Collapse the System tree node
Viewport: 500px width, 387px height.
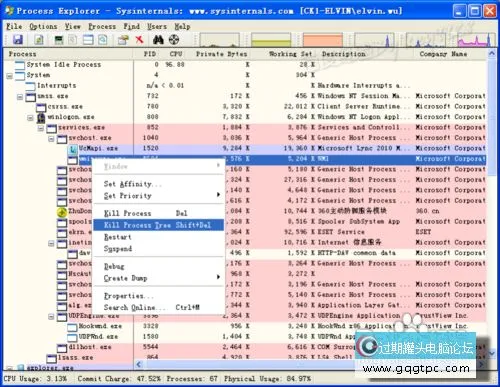click(10, 76)
